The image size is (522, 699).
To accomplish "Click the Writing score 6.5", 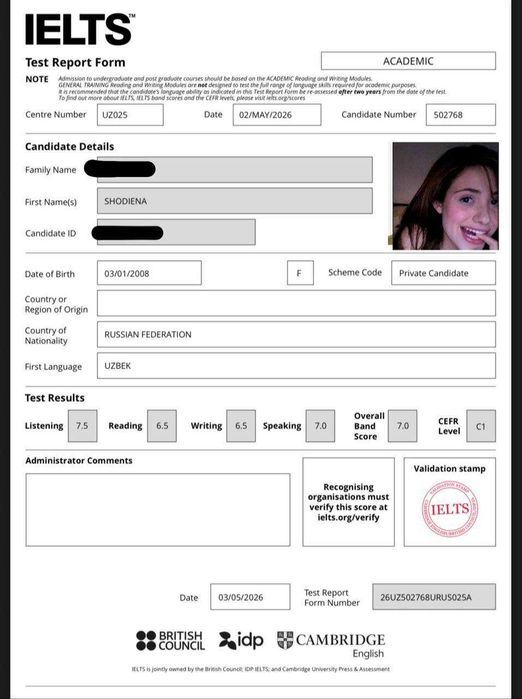I will coord(241,426).
